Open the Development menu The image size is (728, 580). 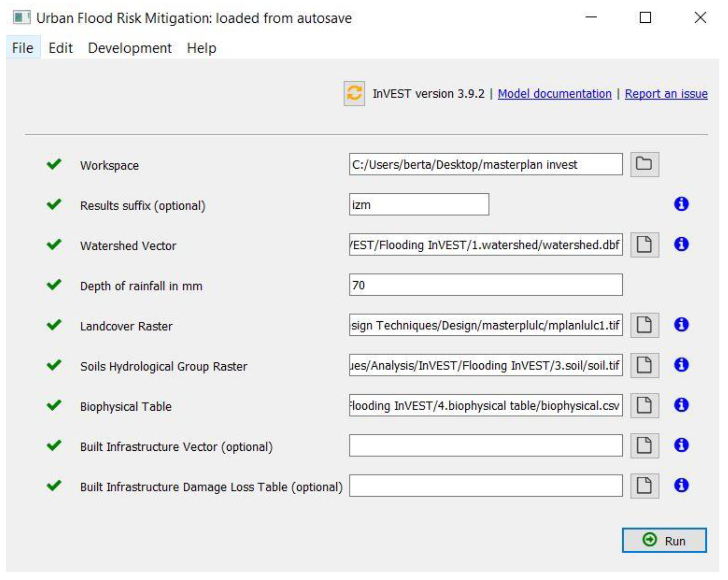[x=130, y=48]
